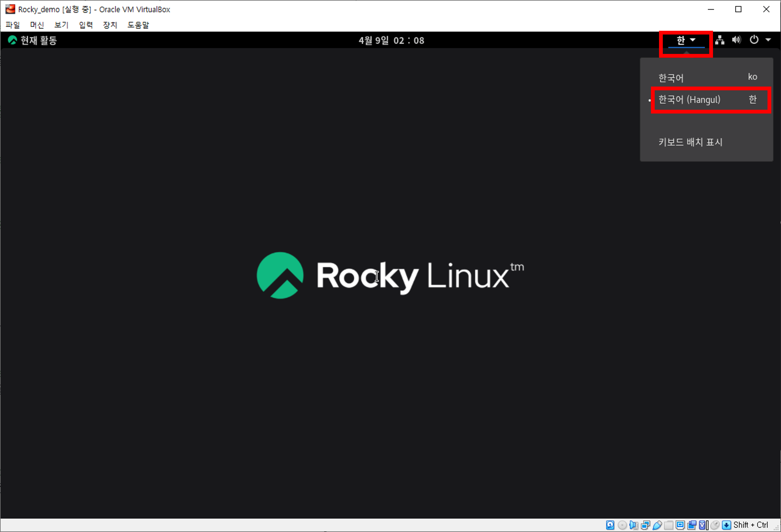Screen dimensions: 781x532
Task: Collapse the 한 input source dropdown
Action: pos(686,40)
